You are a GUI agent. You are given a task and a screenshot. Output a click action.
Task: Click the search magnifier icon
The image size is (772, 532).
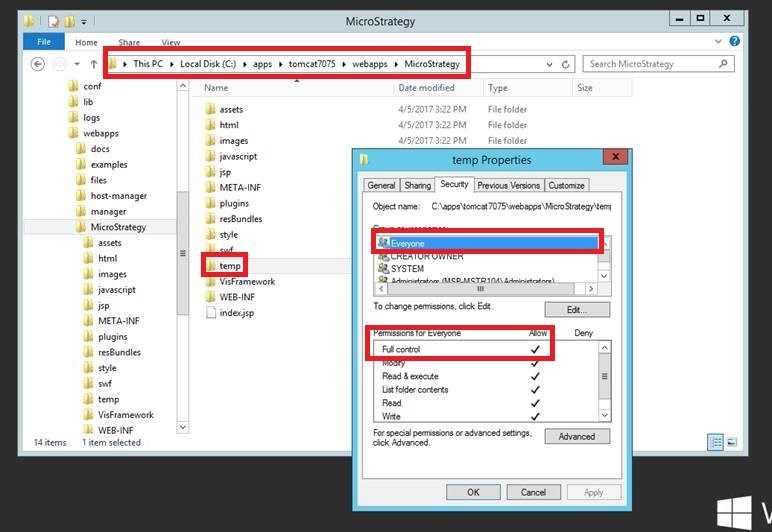pyautogui.click(x=723, y=63)
